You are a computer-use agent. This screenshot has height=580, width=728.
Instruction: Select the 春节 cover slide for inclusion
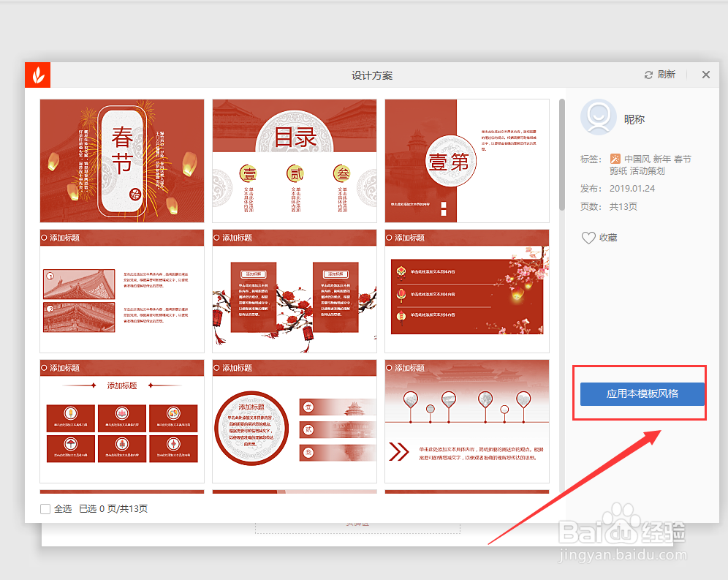pos(121,160)
